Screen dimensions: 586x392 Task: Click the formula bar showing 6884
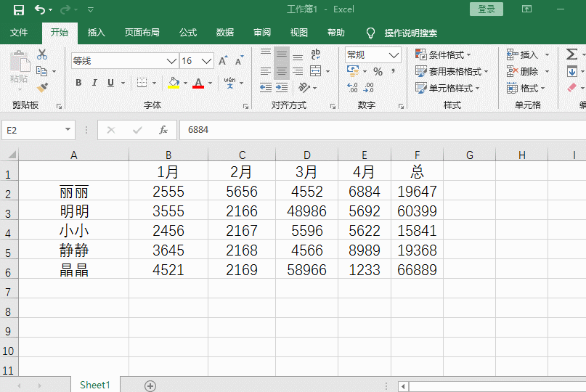coord(383,130)
